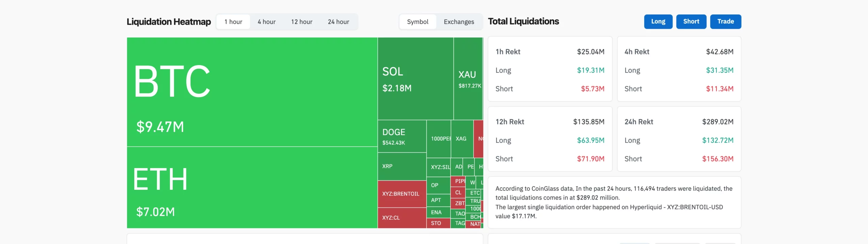The width and height of the screenshot is (868, 244).
Task: Click the red XYZ:CL tile
Action: point(402,218)
